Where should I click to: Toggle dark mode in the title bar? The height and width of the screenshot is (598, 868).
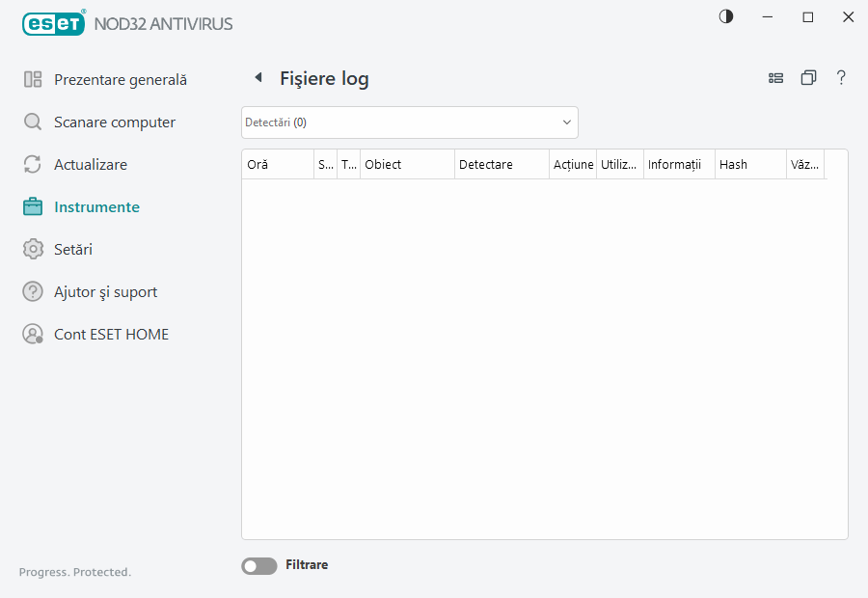[725, 16]
